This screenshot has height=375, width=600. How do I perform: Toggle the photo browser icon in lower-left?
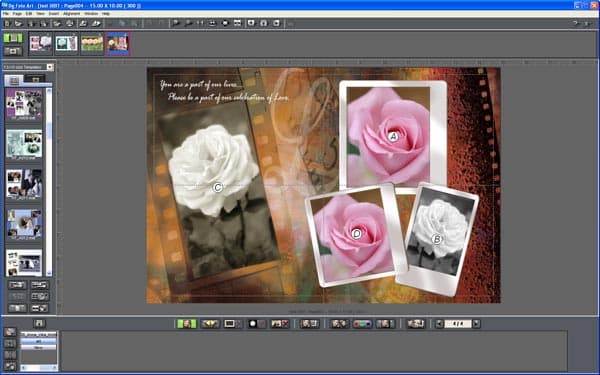click(x=10, y=331)
